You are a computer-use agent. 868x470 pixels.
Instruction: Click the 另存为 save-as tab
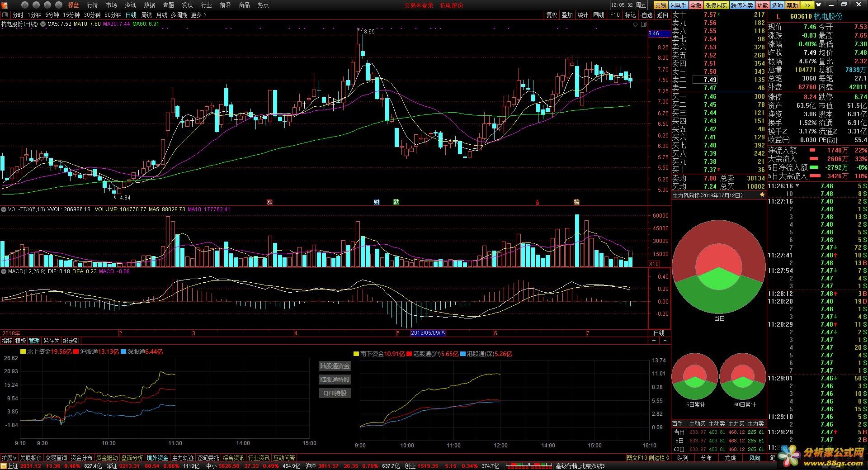pos(51,341)
